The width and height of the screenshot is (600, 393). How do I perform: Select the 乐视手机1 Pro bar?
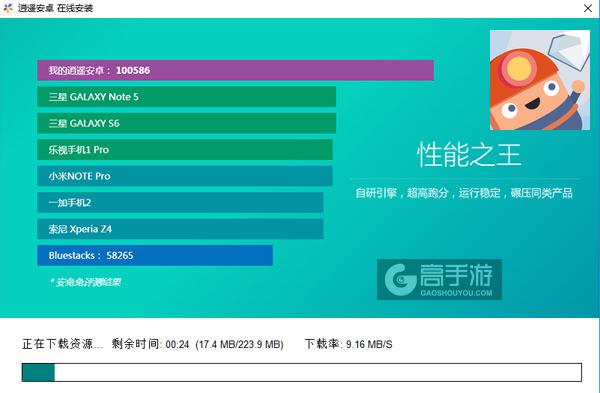coord(185,150)
